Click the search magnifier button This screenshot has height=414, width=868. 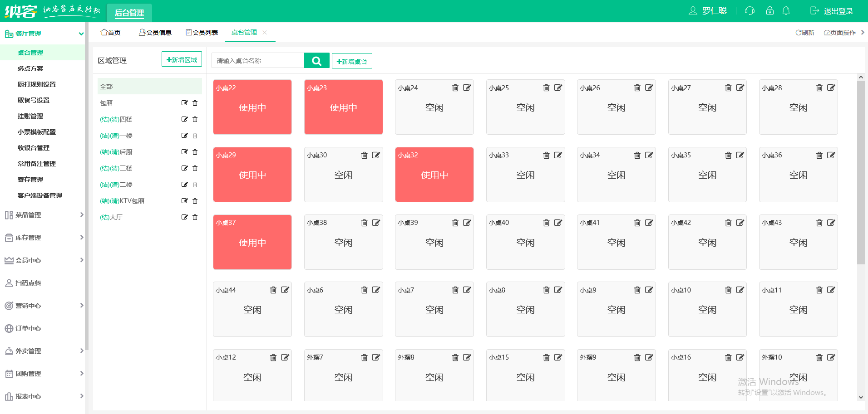coord(316,61)
